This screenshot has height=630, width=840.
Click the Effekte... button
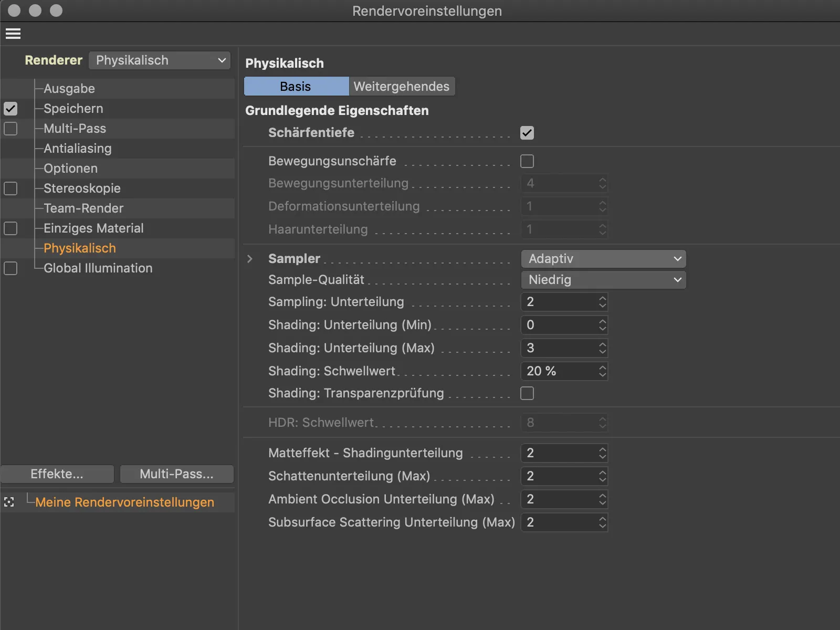(x=57, y=474)
